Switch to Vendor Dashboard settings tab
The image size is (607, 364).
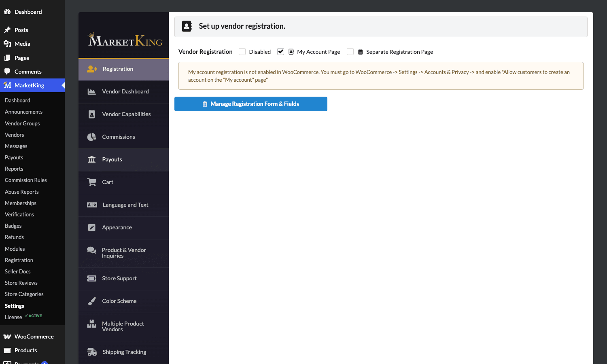tap(123, 92)
